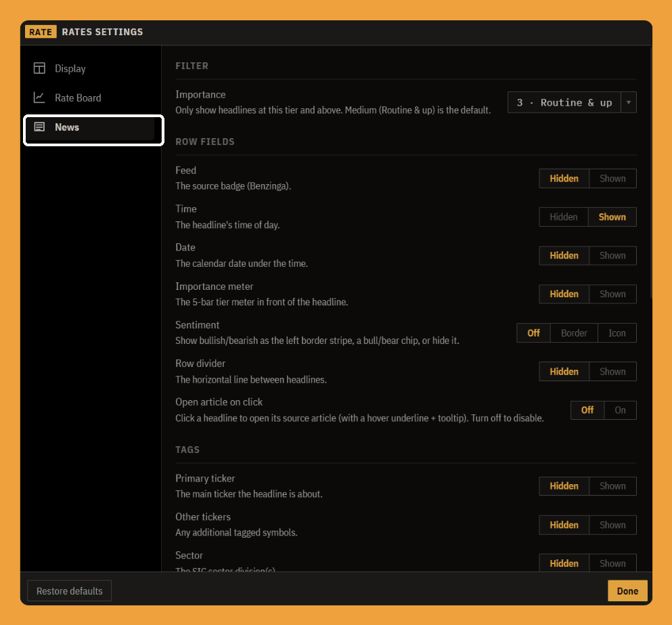
Task: Click the settings panel vertical scrollbar
Action: 650,171
